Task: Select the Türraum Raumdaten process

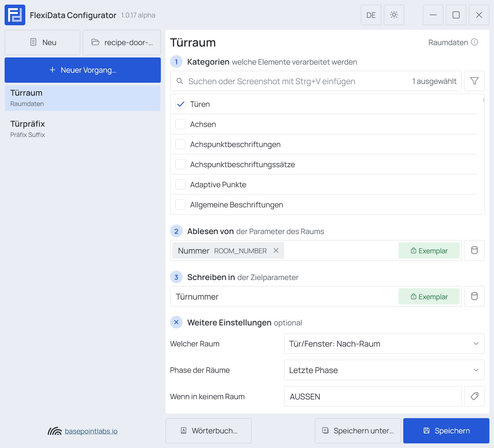Action: point(83,98)
